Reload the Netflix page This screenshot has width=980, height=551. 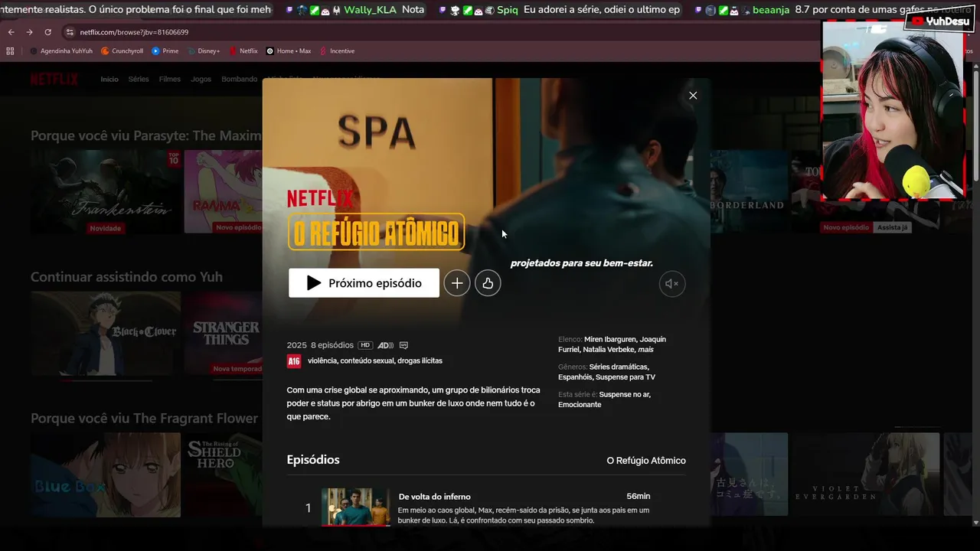[47, 32]
